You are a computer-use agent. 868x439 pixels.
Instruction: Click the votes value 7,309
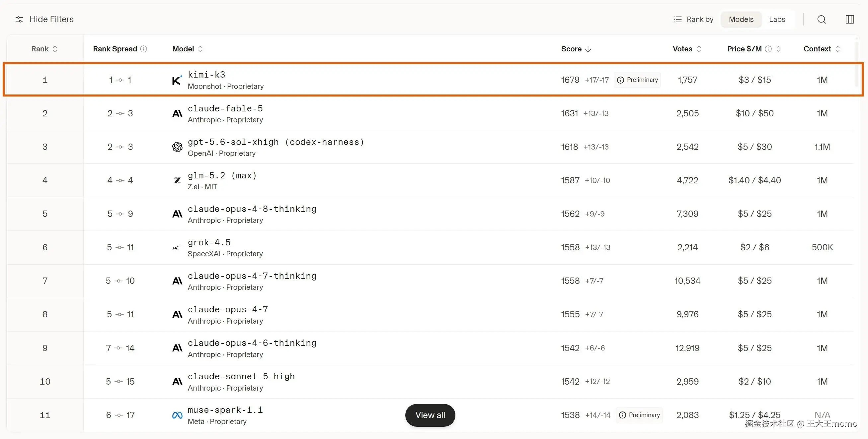pos(687,214)
